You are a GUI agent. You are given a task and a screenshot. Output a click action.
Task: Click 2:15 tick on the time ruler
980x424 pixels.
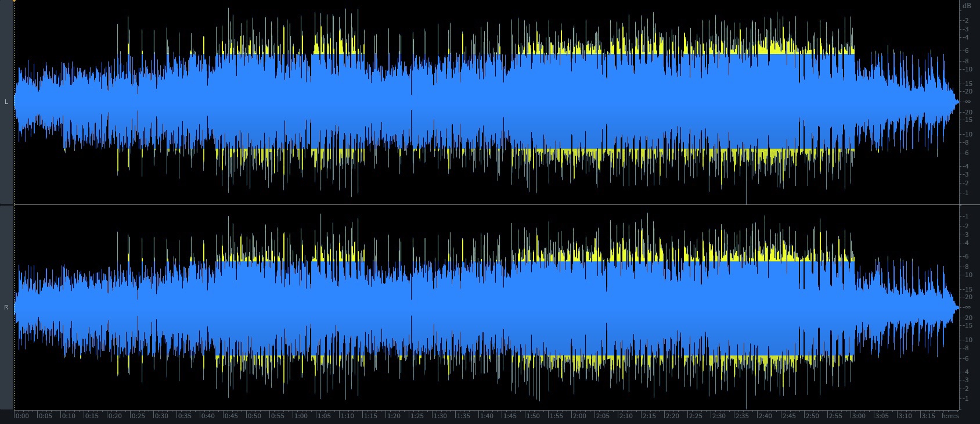[649, 416]
